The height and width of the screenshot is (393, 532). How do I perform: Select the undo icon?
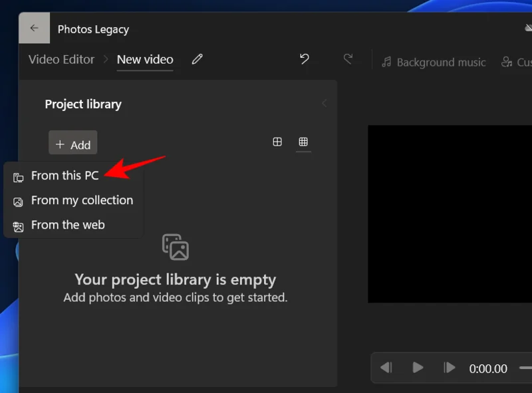[x=304, y=59]
